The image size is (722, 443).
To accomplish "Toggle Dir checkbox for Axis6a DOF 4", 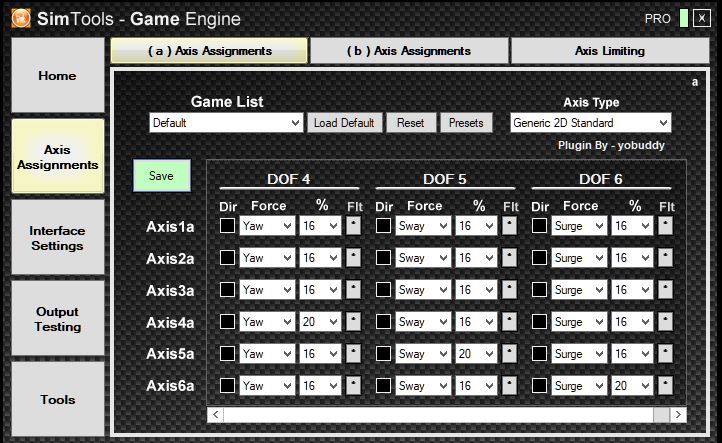I will click(x=227, y=385).
